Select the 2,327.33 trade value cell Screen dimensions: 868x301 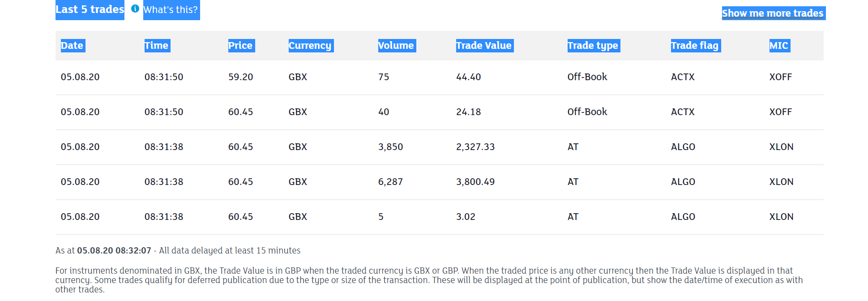coord(475,147)
